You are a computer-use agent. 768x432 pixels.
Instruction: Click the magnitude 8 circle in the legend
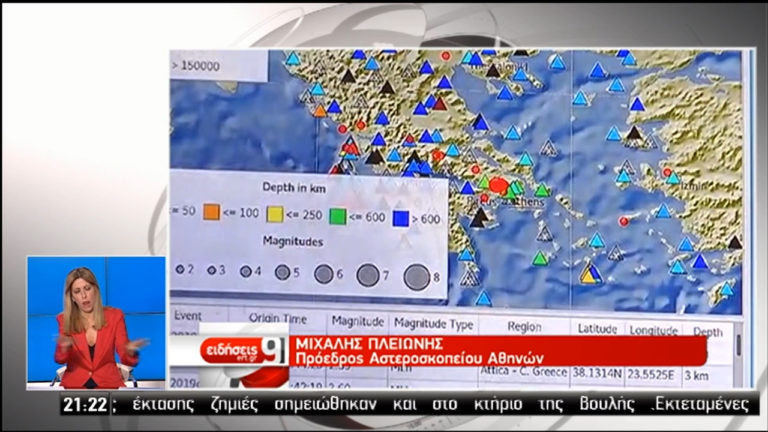coord(416,277)
